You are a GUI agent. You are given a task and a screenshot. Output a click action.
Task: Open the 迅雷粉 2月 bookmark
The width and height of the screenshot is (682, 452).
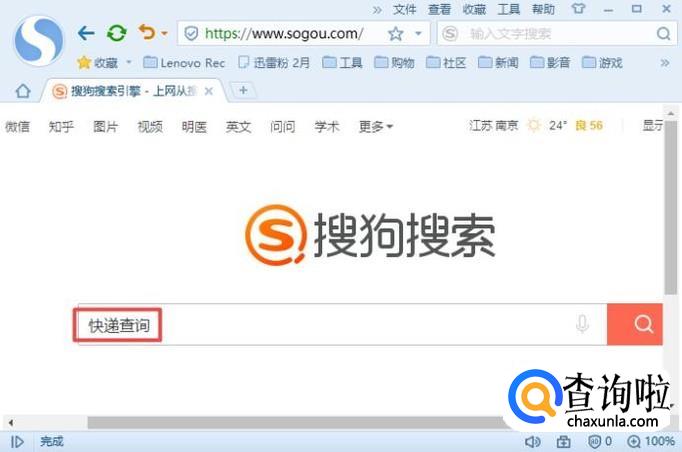click(274, 63)
